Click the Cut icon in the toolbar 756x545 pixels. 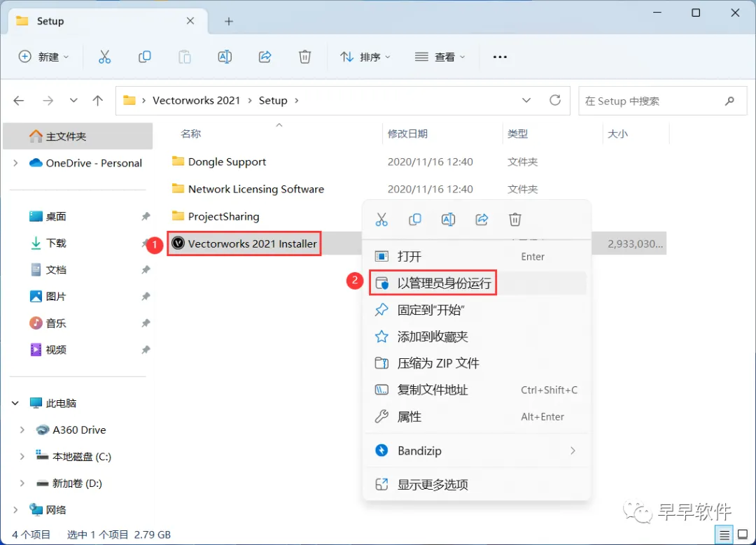(x=104, y=57)
